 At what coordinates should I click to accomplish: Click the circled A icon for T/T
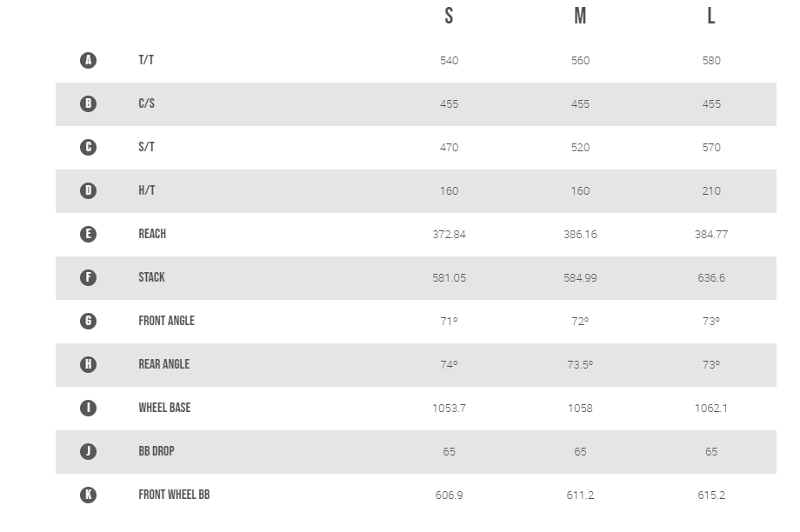tap(89, 60)
